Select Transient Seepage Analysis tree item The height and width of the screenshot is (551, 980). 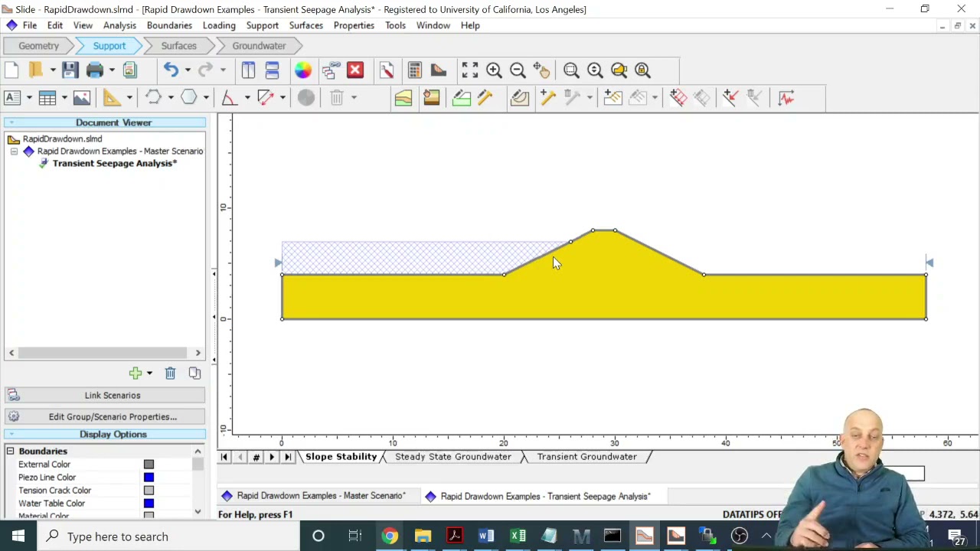[115, 163]
